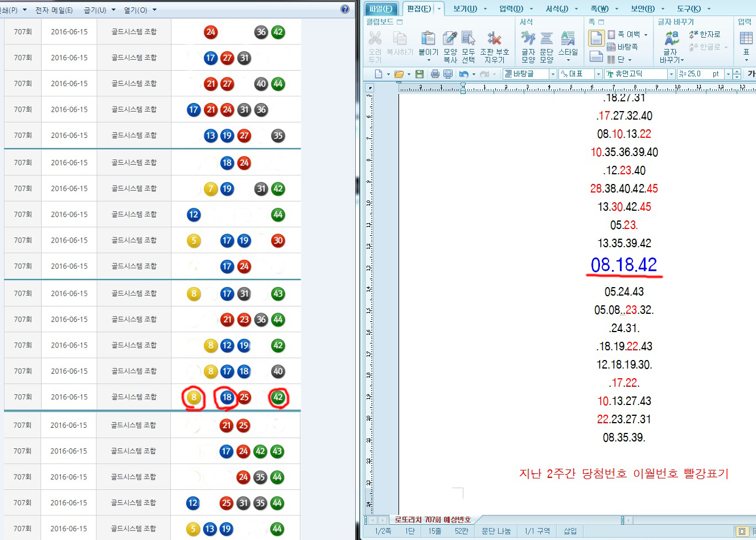Viewport: 756px width, 540px height.
Task: Expand the 쪽 여백 page margin dropdown
Action: pos(646,35)
